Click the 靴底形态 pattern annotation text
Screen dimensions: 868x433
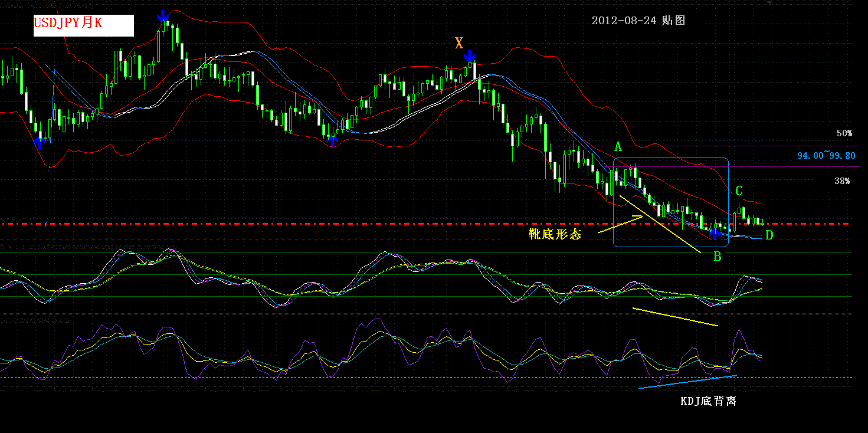click(555, 234)
